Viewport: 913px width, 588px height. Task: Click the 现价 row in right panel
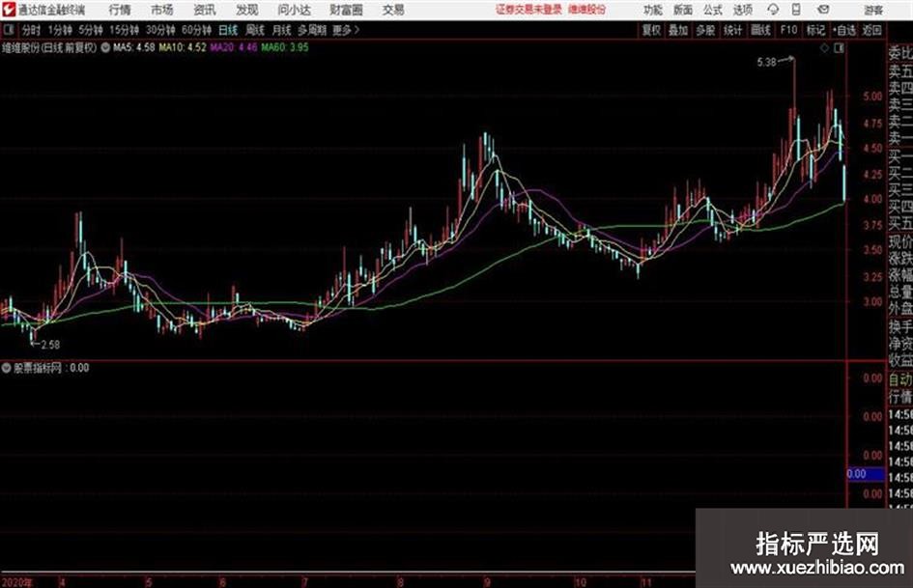coord(900,241)
